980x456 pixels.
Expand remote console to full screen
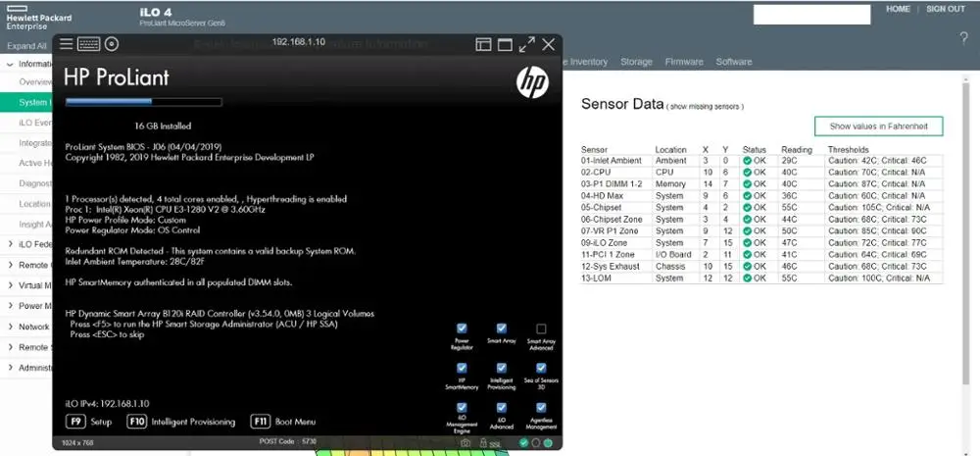click(527, 44)
